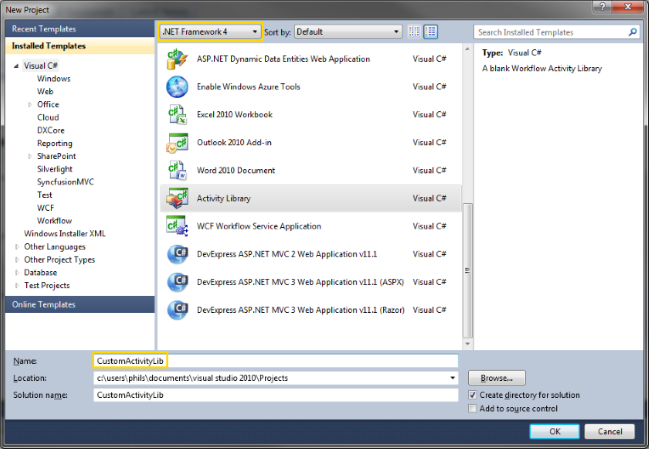Select the Outlook 2010 Add-in text
Viewport: 649px width, 449px height.
(234, 142)
